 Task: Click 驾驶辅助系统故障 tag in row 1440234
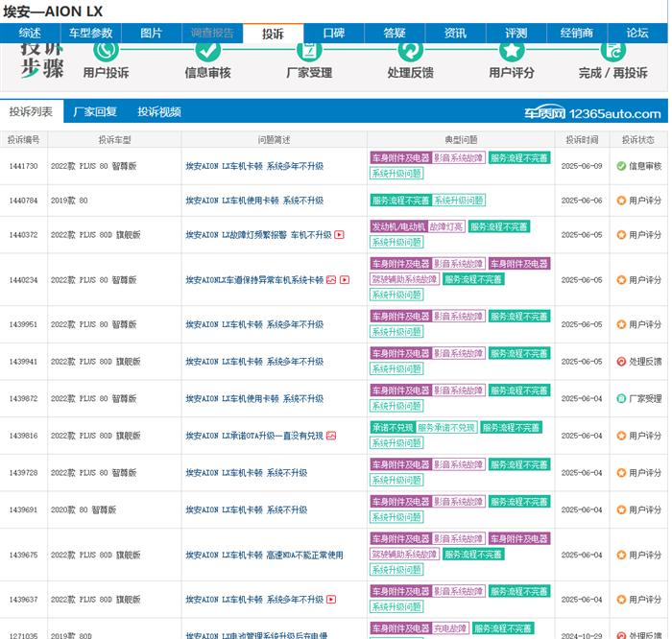[404, 279]
